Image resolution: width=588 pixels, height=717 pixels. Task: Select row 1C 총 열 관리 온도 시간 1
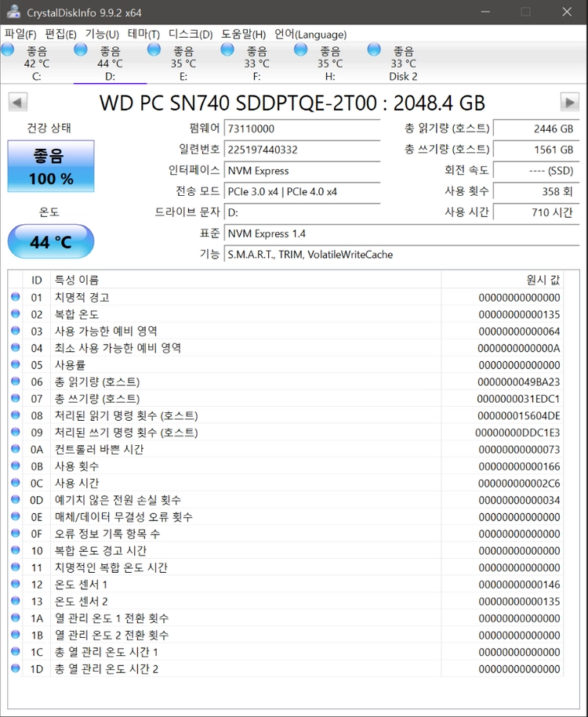286,652
